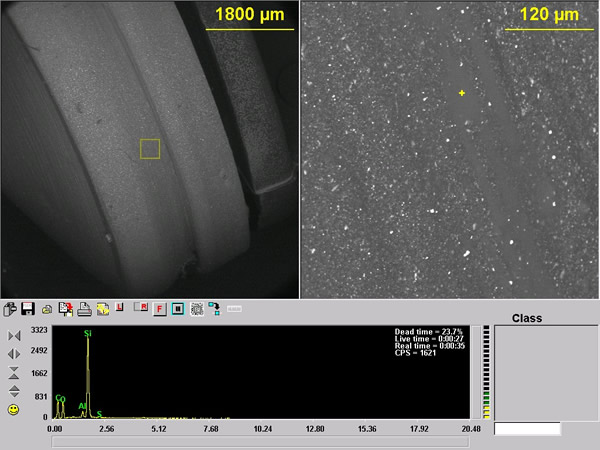
Task: Compress spectrum horizontally with inward arrows
Action: point(14,336)
